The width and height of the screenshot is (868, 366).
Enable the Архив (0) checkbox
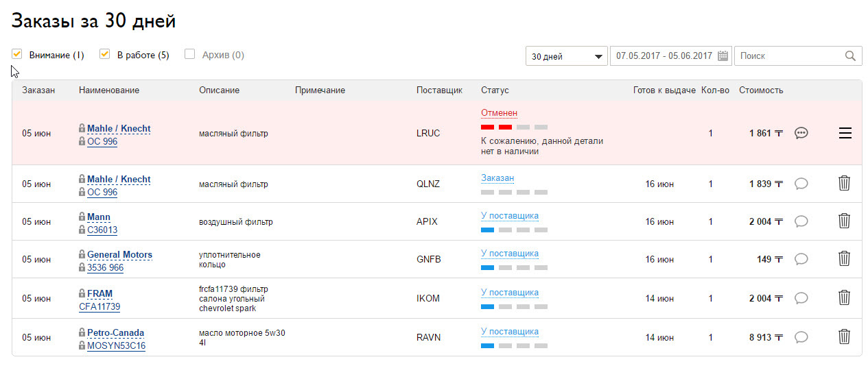click(190, 54)
